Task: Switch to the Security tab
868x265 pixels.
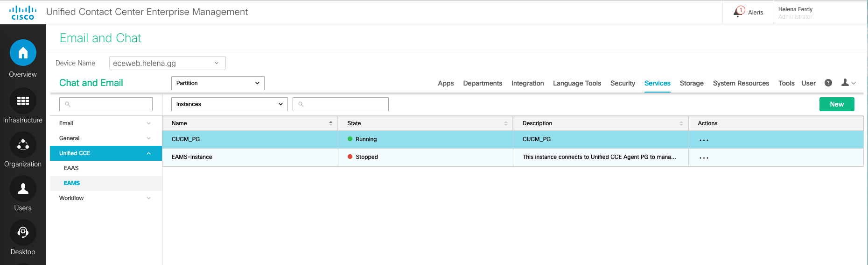Action: [623, 83]
